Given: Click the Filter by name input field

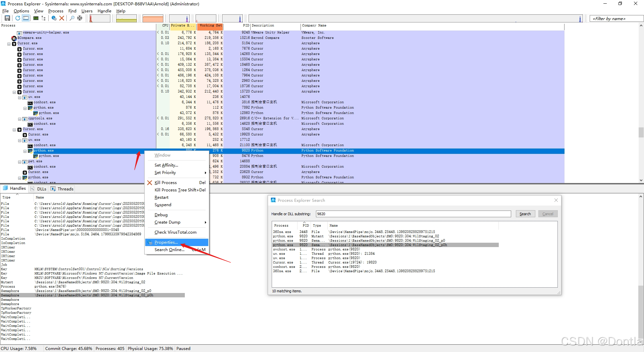Looking at the screenshot, I should (x=616, y=19).
